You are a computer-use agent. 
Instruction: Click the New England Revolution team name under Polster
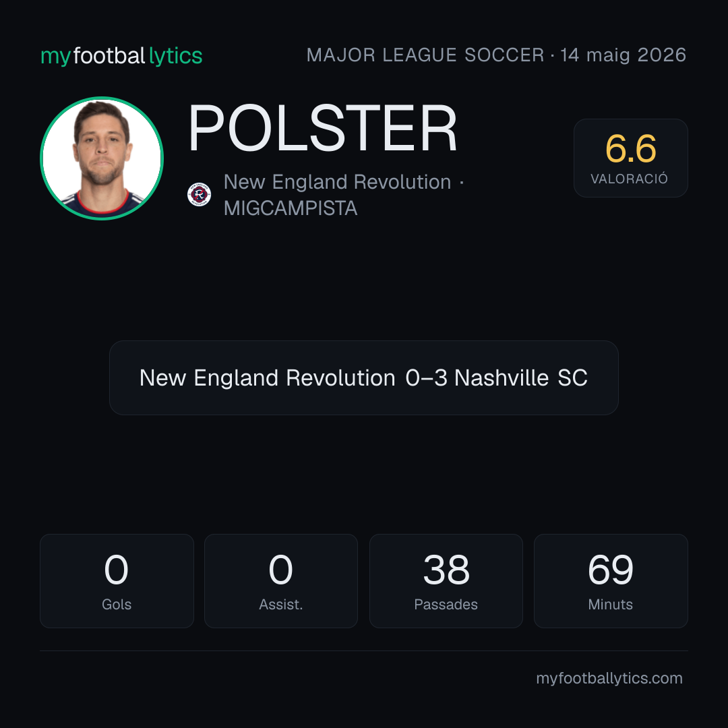pos(338,182)
